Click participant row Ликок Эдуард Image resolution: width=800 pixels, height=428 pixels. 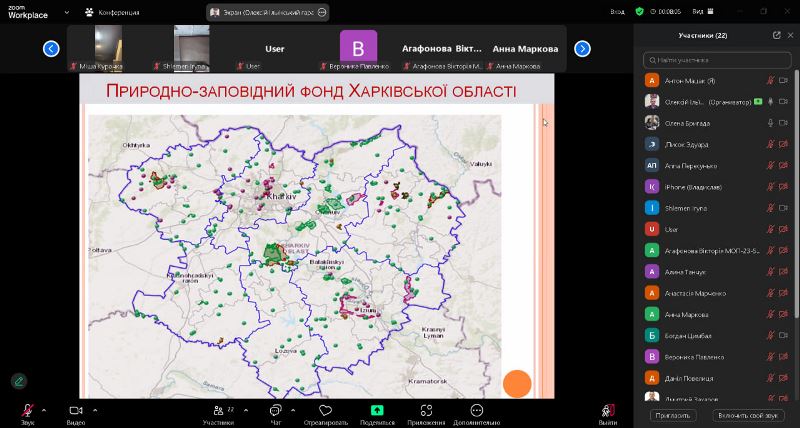click(716, 144)
